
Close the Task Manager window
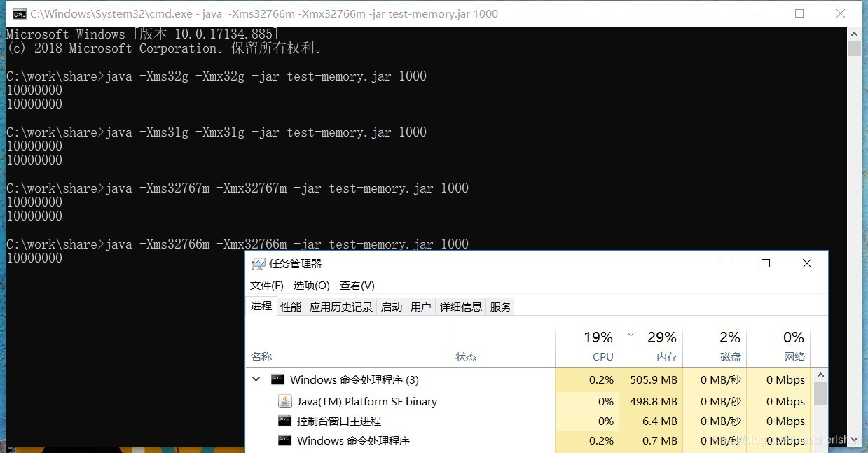[x=807, y=263]
